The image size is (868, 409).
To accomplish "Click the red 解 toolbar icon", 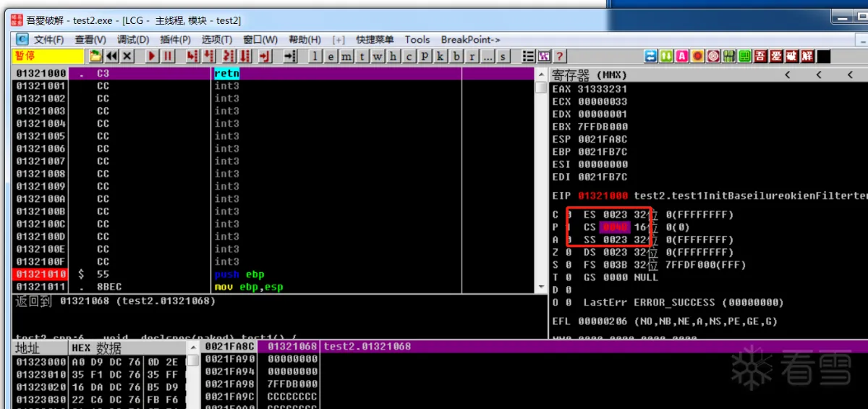I will point(807,56).
